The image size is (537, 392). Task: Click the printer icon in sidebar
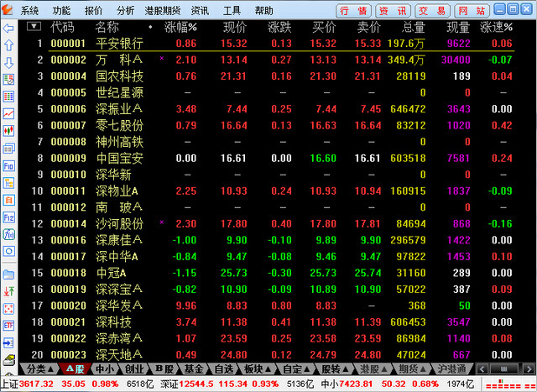pos(8,360)
